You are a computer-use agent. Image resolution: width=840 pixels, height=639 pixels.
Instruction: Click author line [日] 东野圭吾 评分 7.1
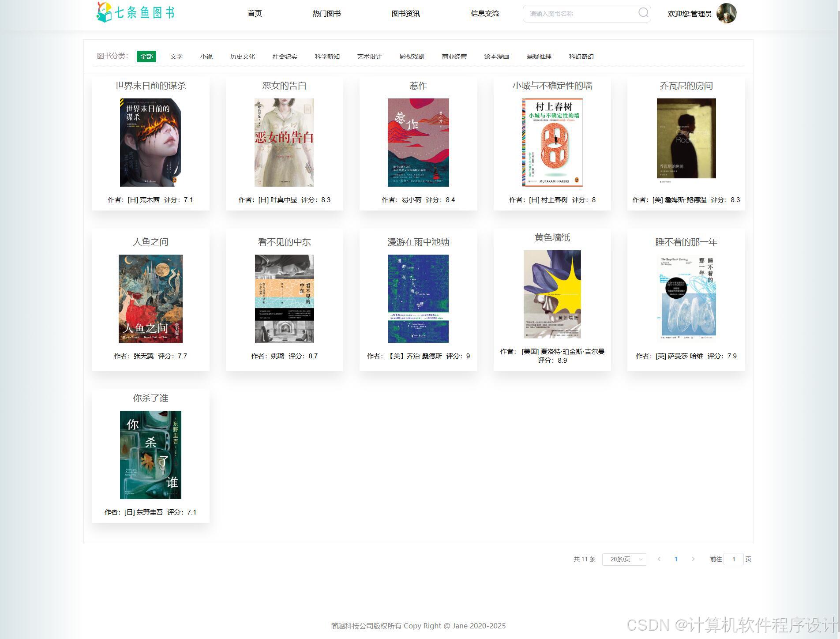150,512
